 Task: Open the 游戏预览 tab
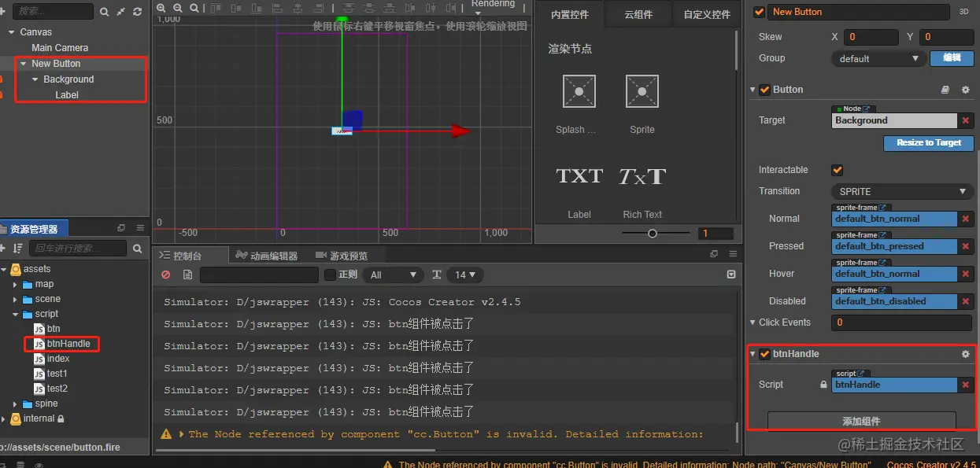341,256
